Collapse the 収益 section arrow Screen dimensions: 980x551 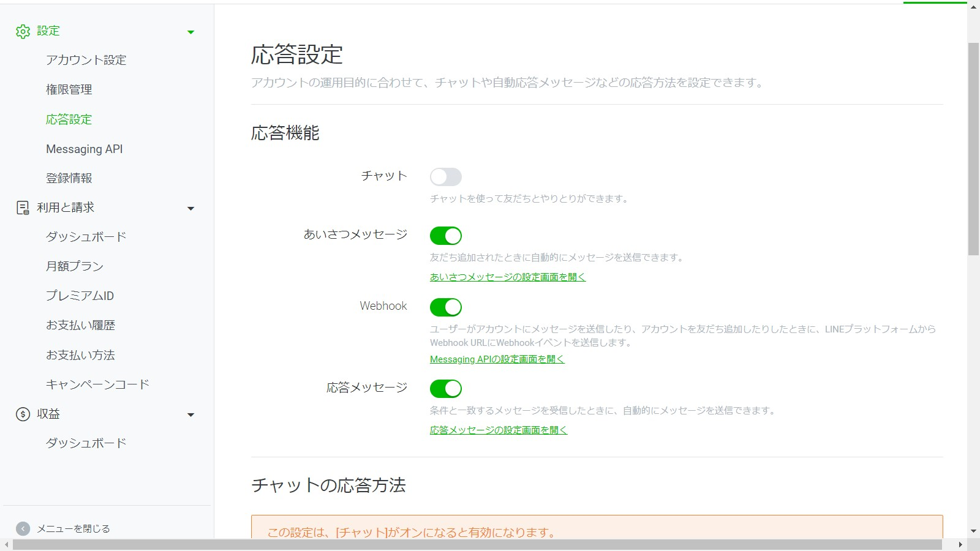click(190, 415)
